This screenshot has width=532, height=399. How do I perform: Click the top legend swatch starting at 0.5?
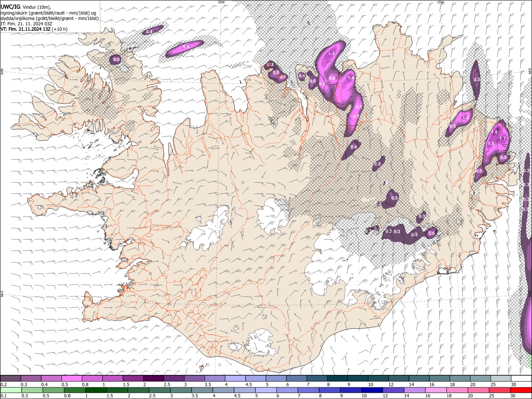coord(72,378)
